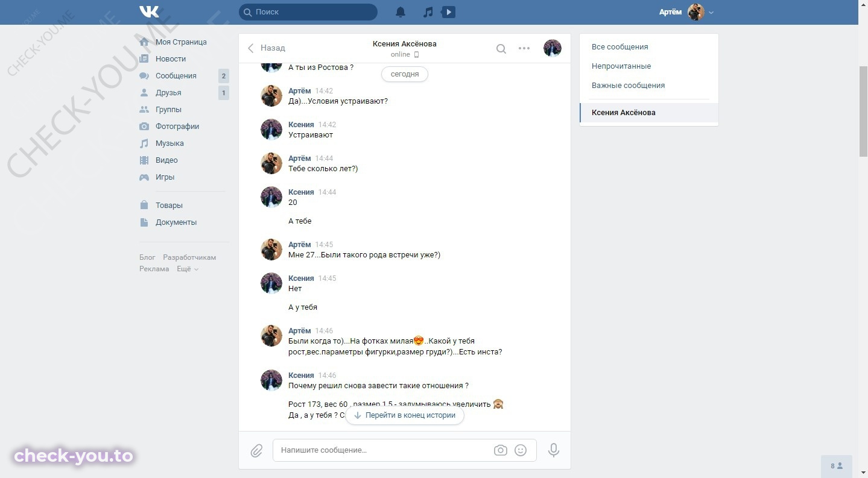Select the message 'Тебе сколько лет?)'
The width and height of the screenshot is (868, 478).
323,169
